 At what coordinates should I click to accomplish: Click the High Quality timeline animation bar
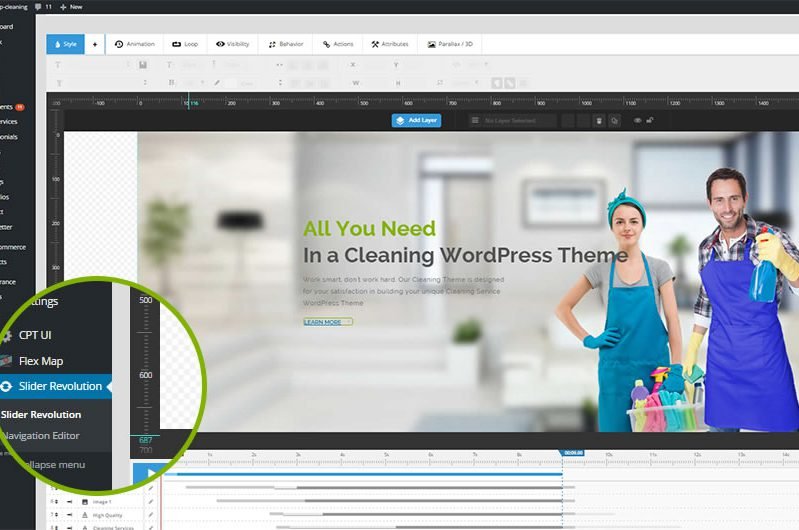422,514
